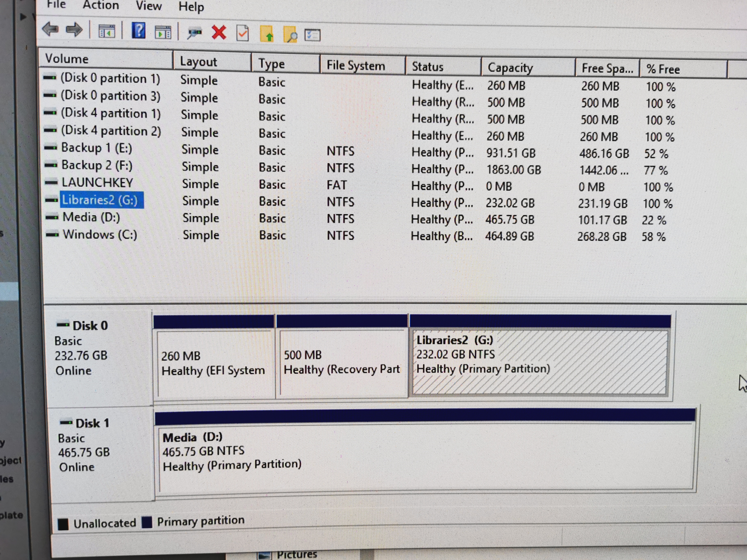The image size is (747, 560).
Task: Sort by the File System column header
Action: pos(356,65)
